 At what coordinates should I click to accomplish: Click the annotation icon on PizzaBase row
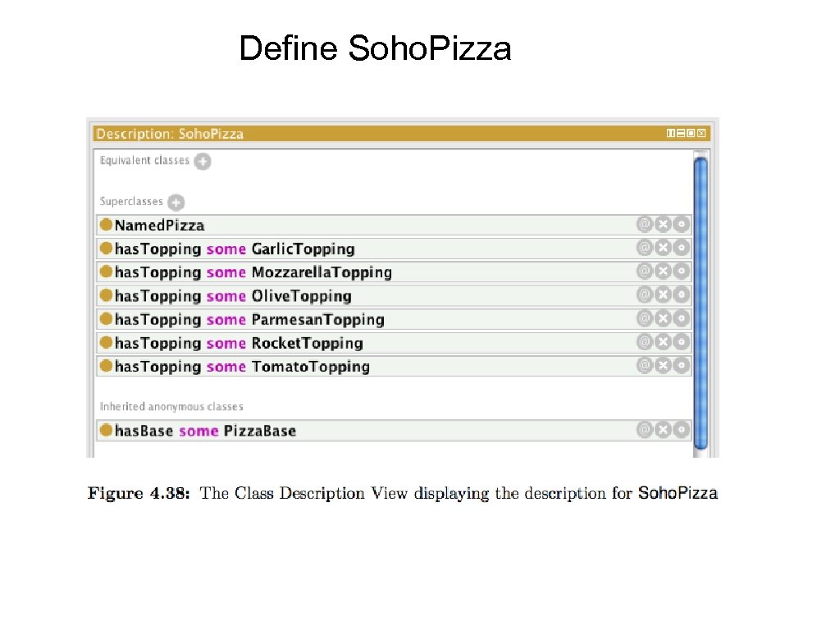(x=645, y=429)
